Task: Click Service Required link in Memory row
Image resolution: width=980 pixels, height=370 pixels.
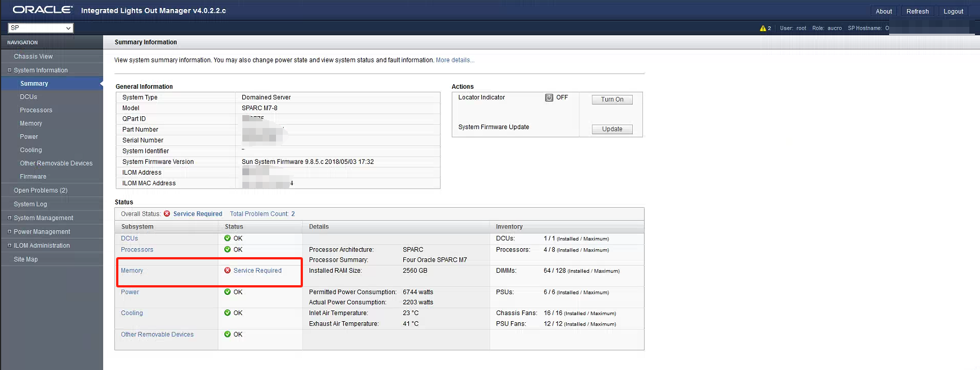Action: pos(257,271)
